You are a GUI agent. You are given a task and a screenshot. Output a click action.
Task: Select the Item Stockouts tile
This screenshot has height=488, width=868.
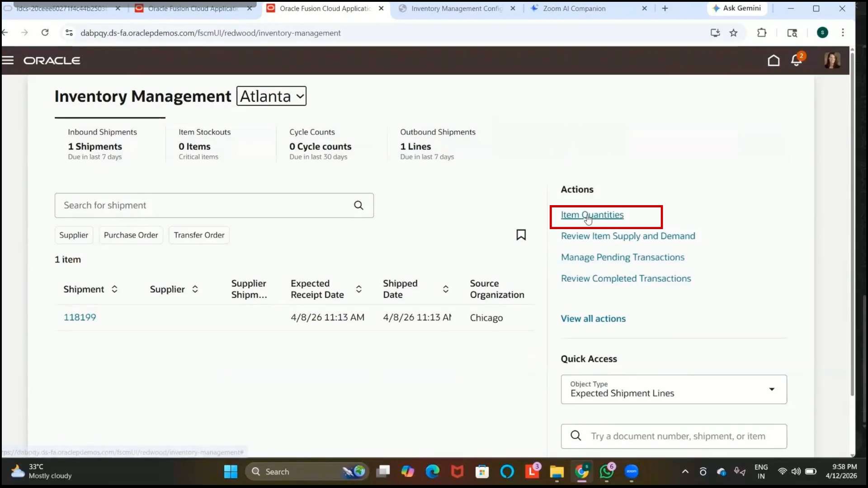click(x=221, y=144)
